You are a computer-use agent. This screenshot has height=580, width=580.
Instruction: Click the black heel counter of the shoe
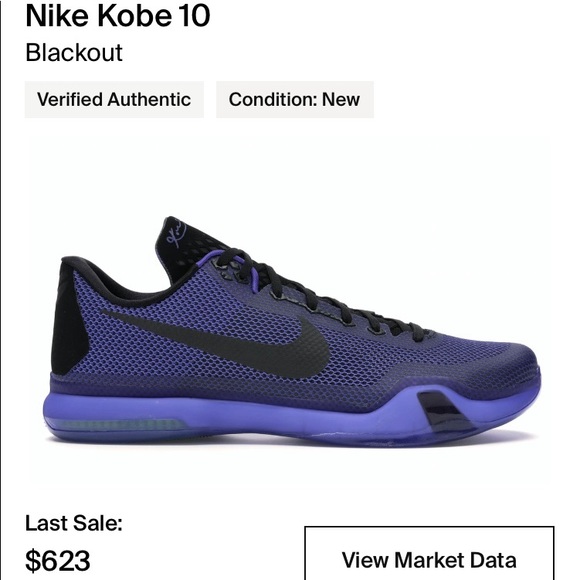[x=68, y=318]
